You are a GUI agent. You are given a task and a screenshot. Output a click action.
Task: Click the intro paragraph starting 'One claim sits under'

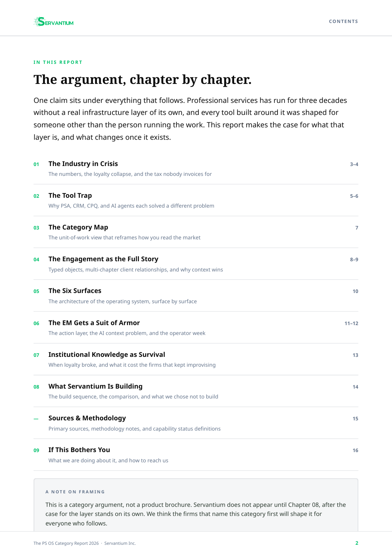coord(190,119)
